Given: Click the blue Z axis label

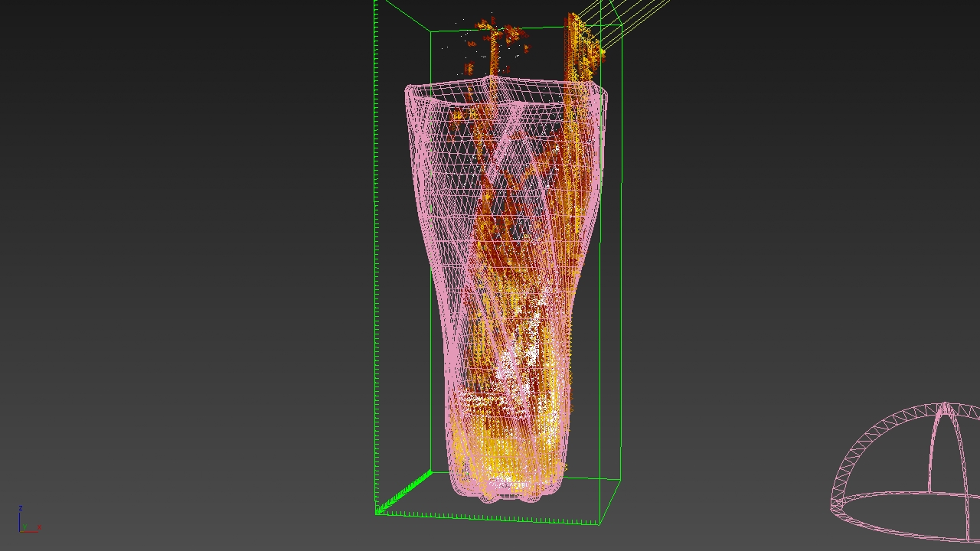Looking at the screenshot, I should click(x=21, y=508).
